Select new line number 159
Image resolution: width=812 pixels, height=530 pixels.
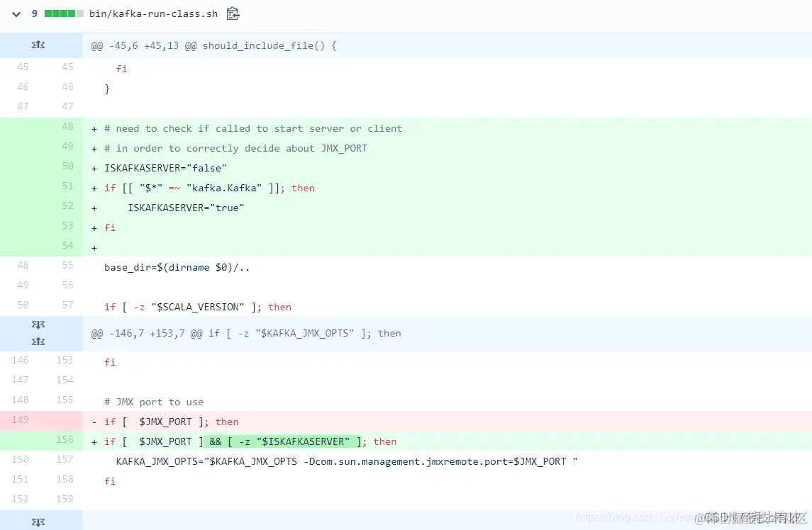pos(65,499)
